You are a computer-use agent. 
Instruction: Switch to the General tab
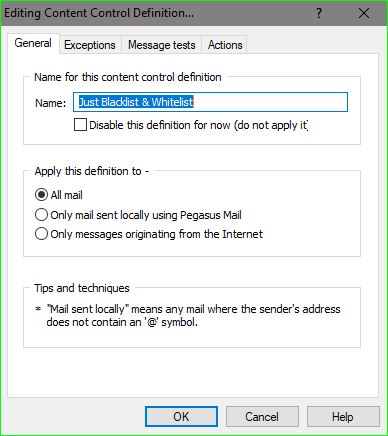33,43
